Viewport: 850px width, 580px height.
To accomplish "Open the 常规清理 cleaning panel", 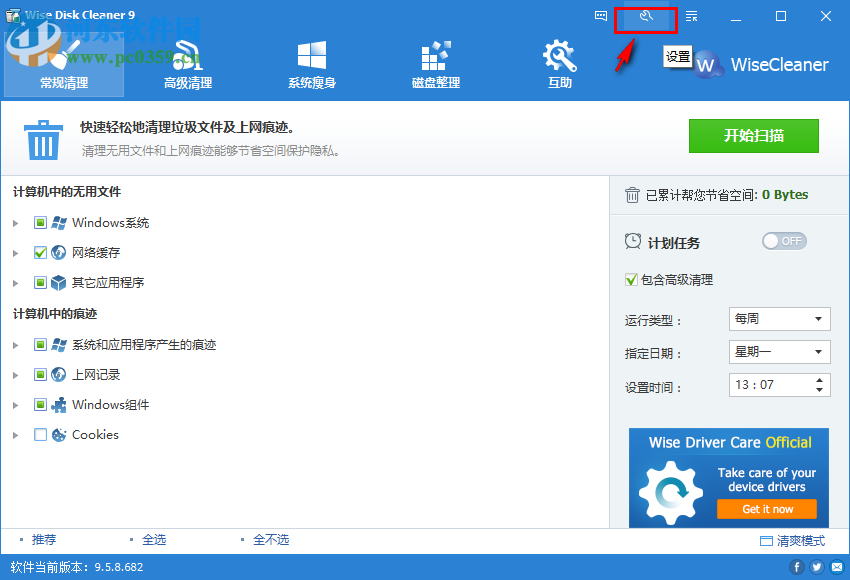I will point(63,60).
